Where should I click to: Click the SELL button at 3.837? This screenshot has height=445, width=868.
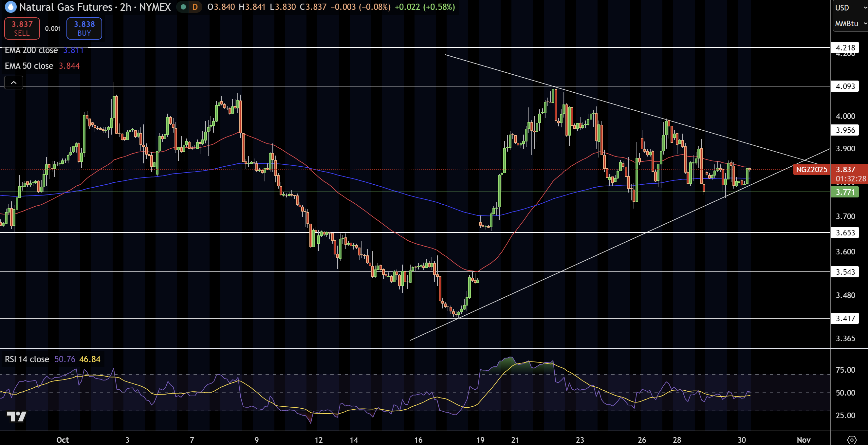tap(22, 28)
